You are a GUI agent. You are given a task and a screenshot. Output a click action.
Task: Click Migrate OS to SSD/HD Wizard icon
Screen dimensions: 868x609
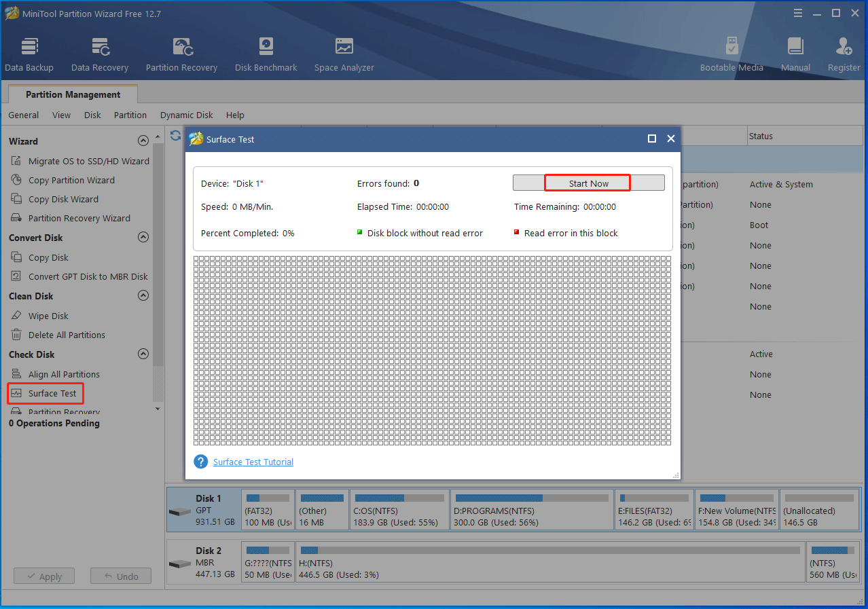click(16, 161)
